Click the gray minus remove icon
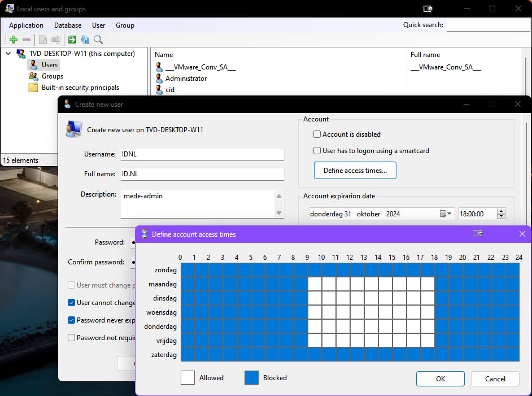Screen dimensions: 532x396 [27, 40]
